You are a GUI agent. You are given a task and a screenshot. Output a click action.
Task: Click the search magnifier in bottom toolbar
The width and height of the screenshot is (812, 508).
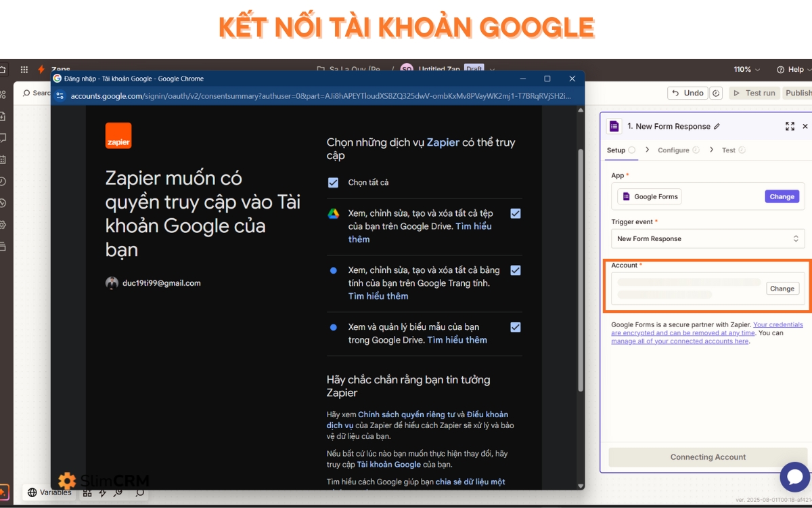tap(139, 492)
